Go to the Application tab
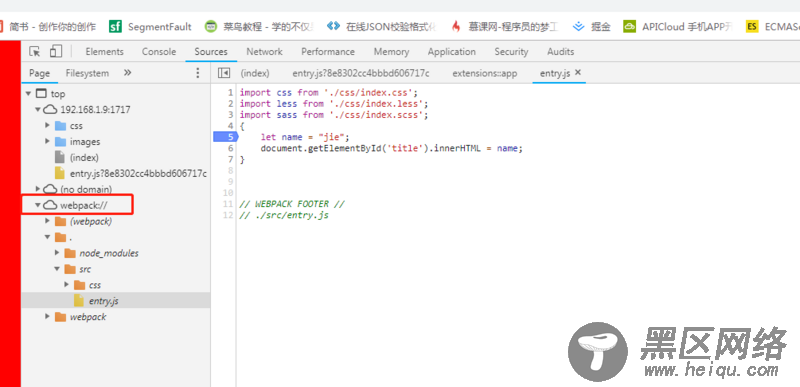Screen dimensions: 800x387 [x=452, y=51]
